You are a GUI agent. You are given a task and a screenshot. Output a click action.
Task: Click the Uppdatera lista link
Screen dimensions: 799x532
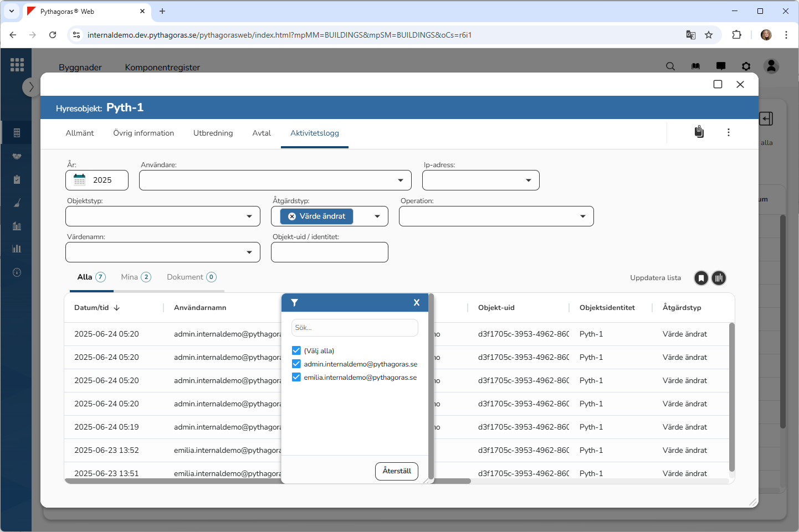pos(655,278)
